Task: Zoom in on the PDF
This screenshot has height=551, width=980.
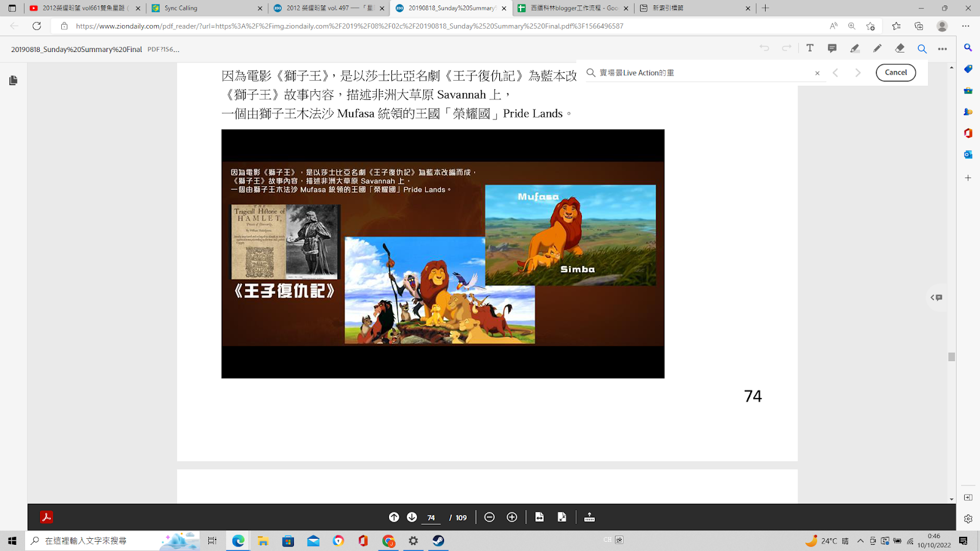Action: tap(512, 517)
